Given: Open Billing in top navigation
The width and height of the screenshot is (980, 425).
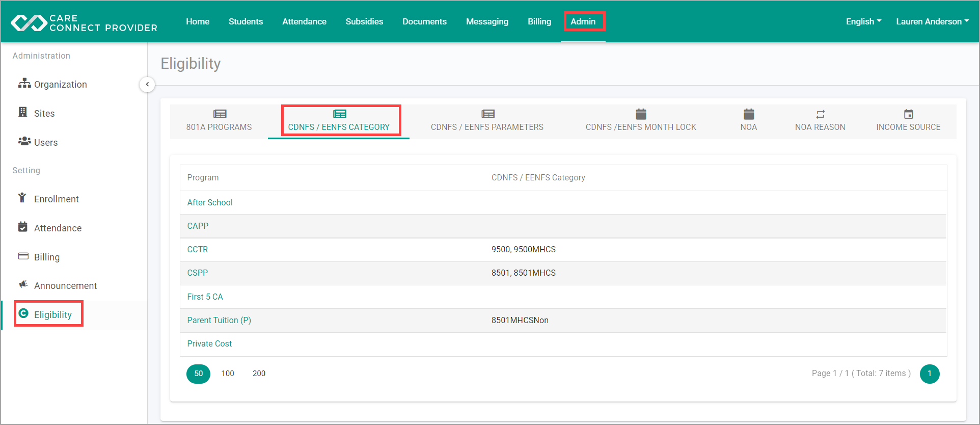Looking at the screenshot, I should pos(539,21).
